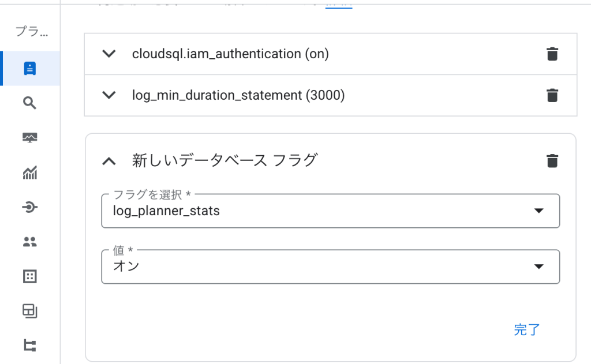Expand the log_min_duration_statement flag row

tap(109, 95)
